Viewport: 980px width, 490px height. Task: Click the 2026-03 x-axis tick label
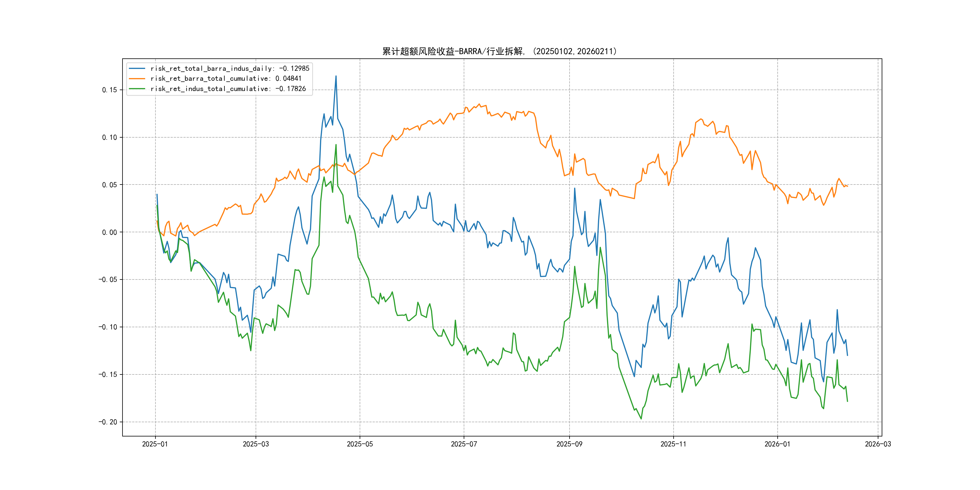point(878,444)
